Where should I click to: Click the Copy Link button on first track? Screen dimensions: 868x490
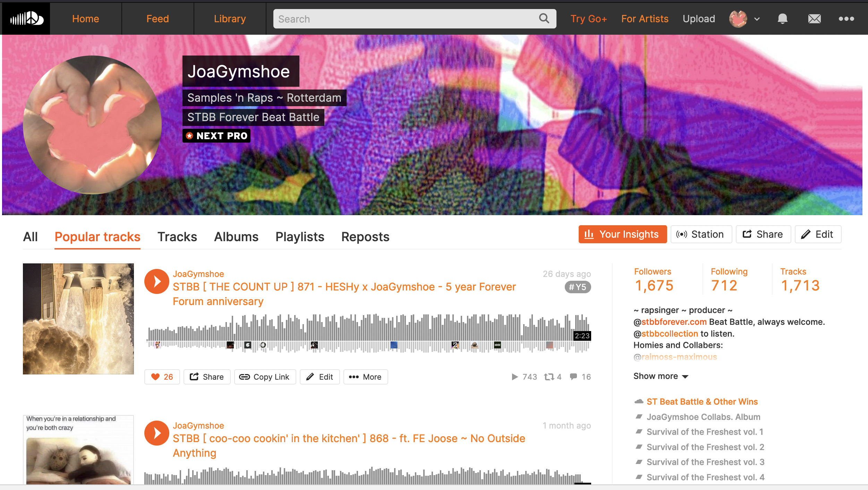tap(265, 377)
